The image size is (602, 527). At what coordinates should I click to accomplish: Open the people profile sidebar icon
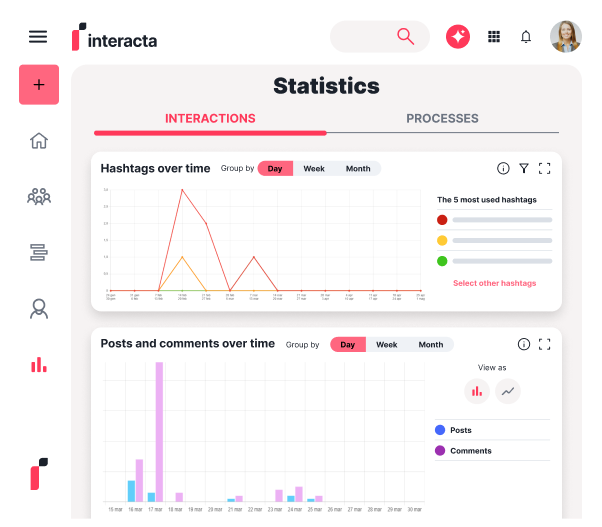tap(39, 308)
